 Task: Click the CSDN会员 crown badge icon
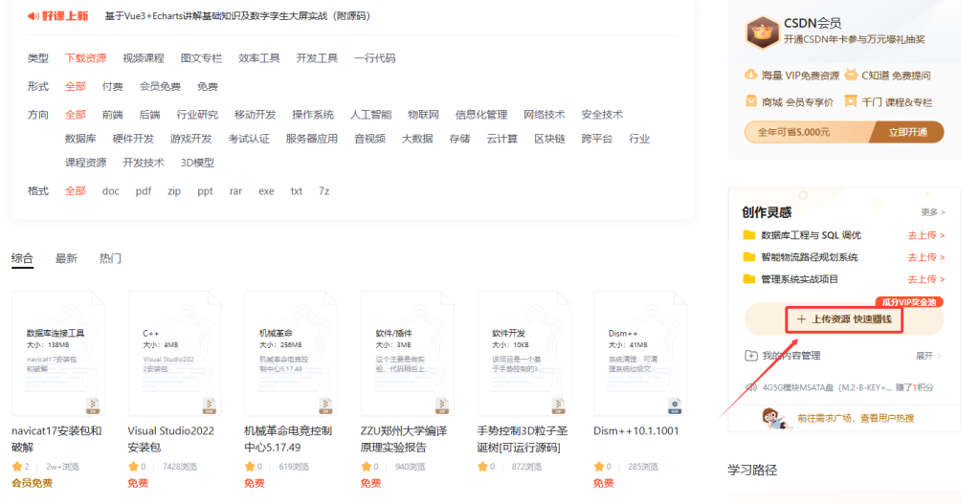coord(761,32)
